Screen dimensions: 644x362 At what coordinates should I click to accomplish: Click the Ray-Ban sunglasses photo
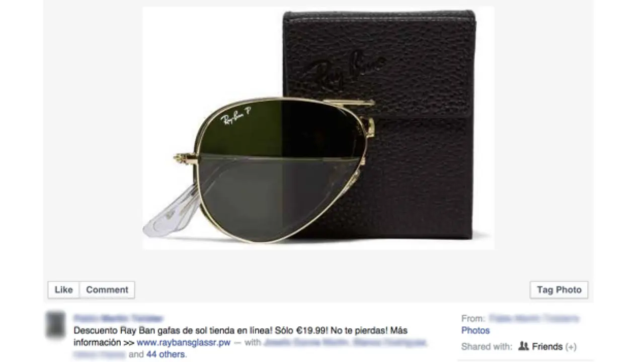pos(318,128)
